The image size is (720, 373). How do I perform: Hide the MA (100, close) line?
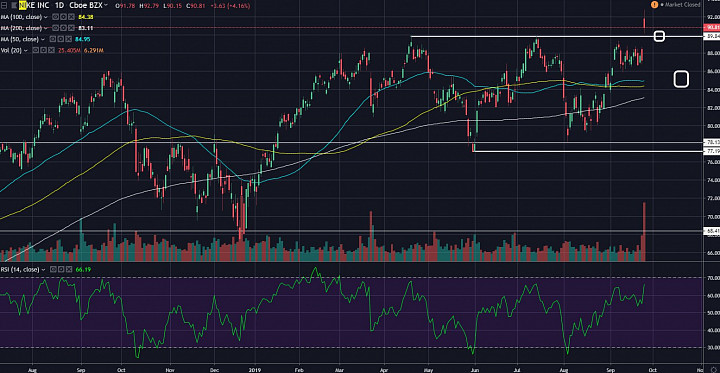point(56,17)
